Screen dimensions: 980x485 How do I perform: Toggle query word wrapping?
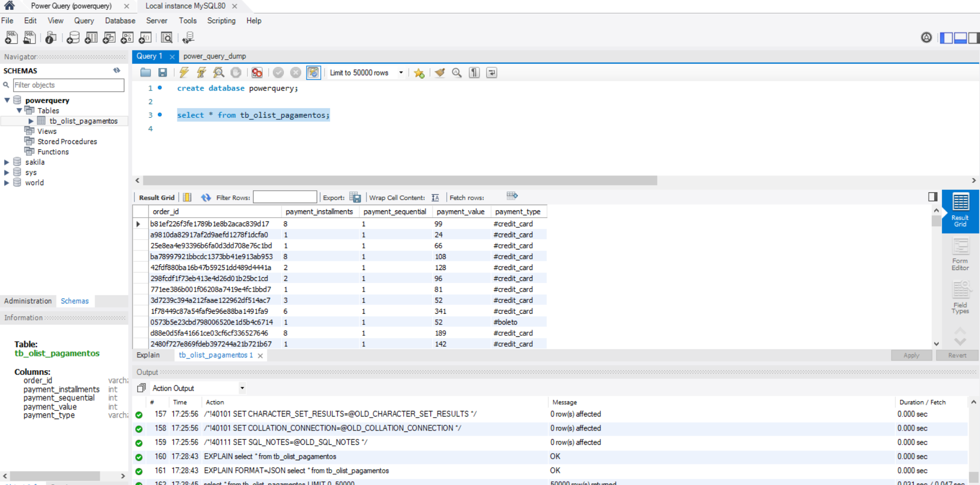point(492,73)
